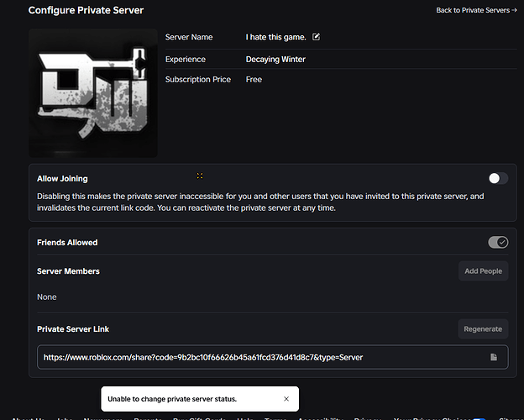
Task: Enable the Allow Joining toggle
Action: click(x=498, y=178)
